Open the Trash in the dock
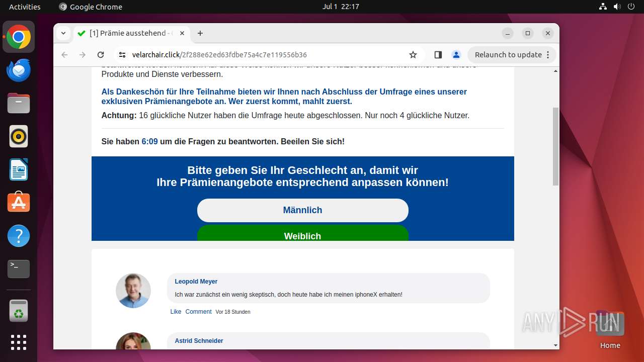The image size is (644, 362). (19, 311)
